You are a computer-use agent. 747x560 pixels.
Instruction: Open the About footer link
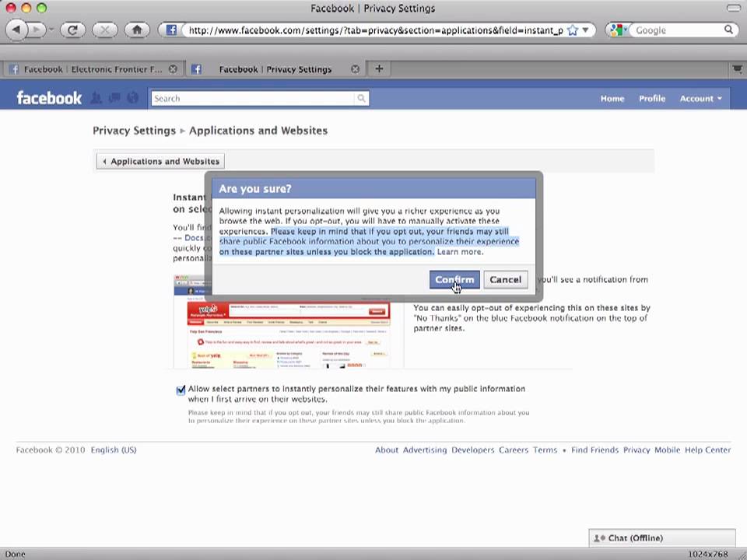(387, 450)
